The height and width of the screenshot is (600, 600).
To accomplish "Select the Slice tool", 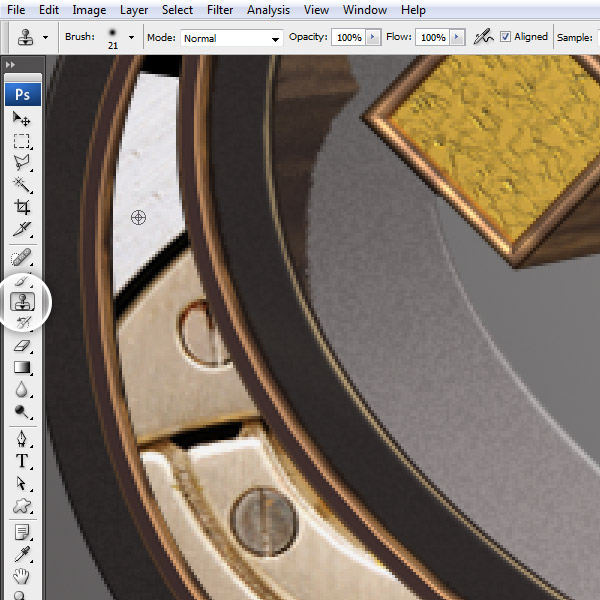I will point(21,229).
